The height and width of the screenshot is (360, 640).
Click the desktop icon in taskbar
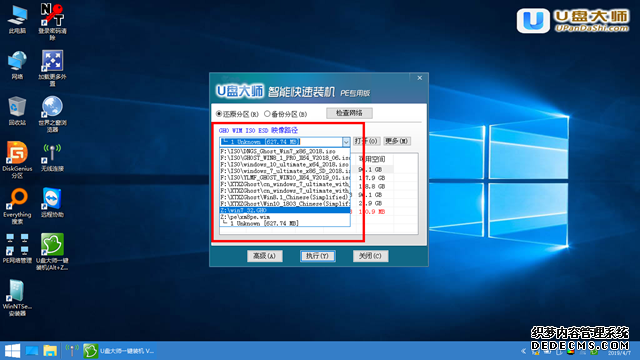click(32, 351)
